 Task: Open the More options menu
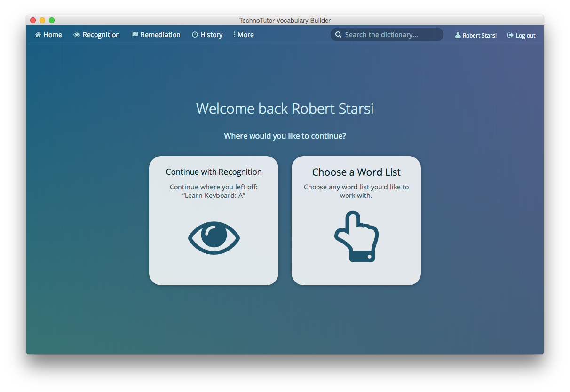(x=243, y=34)
